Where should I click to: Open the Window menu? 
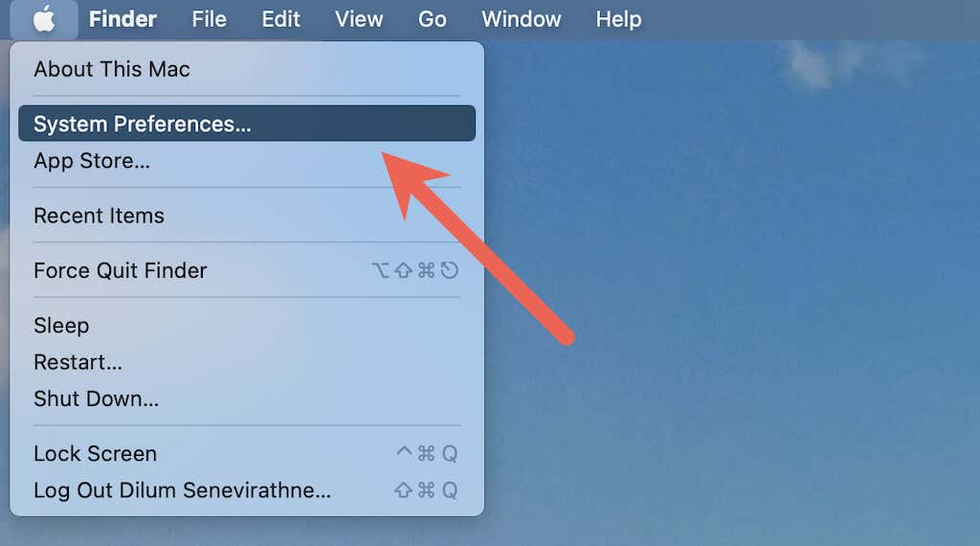coord(522,19)
